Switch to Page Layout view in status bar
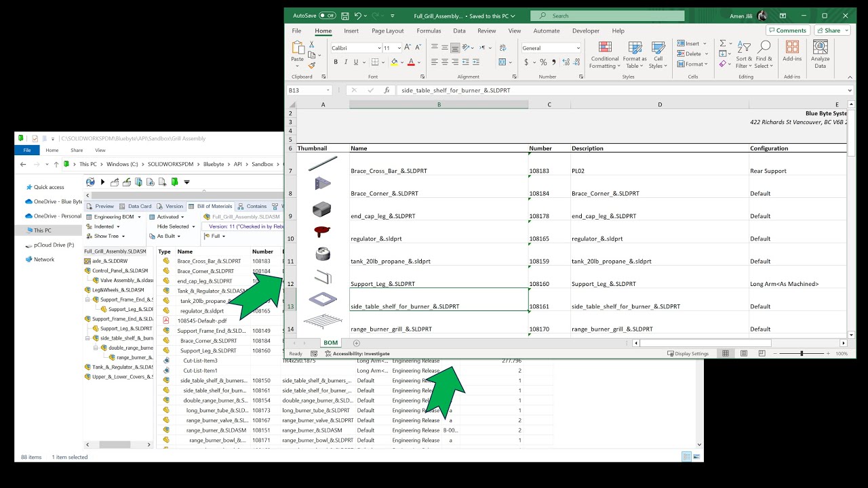868x488 pixels. coord(744,353)
